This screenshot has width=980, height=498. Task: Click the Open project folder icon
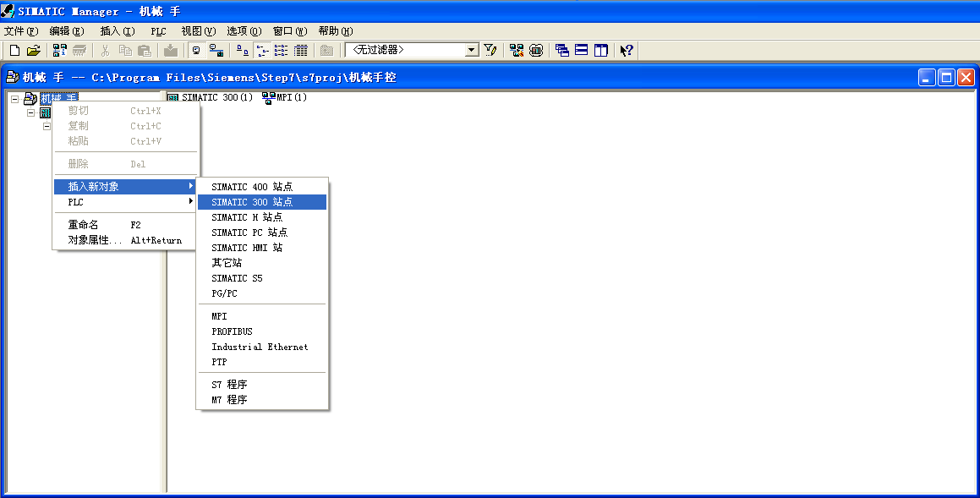point(34,51)
